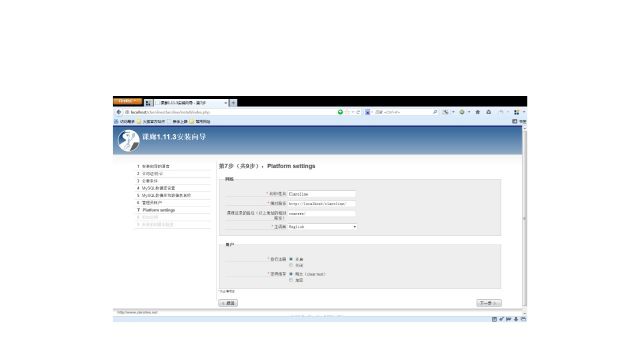Click the browser back arrow button
640x360 pixels.
pyautogui.click(x=119, y=112)
